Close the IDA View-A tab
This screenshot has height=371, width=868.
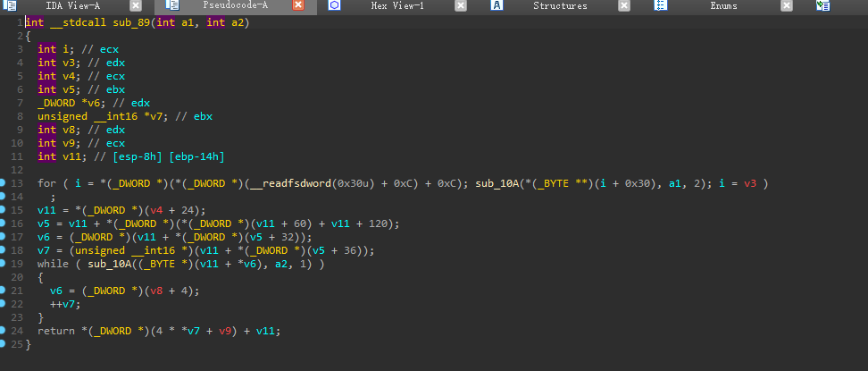(136, 5)
